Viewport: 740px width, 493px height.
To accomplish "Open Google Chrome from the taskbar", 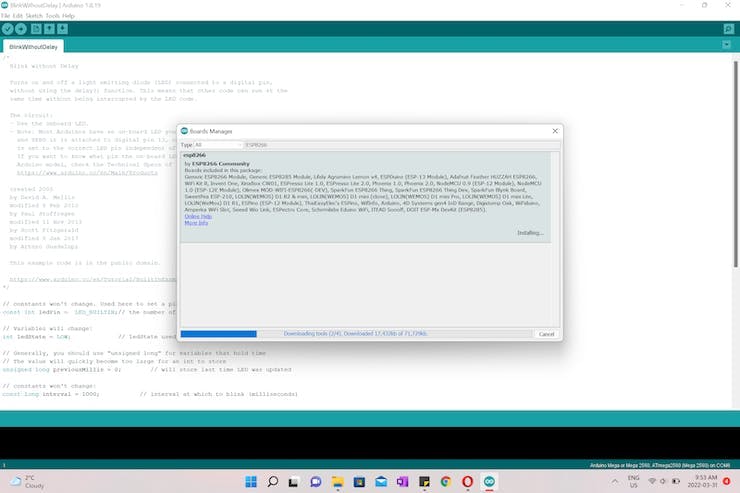I will click(x=446, y=482).
